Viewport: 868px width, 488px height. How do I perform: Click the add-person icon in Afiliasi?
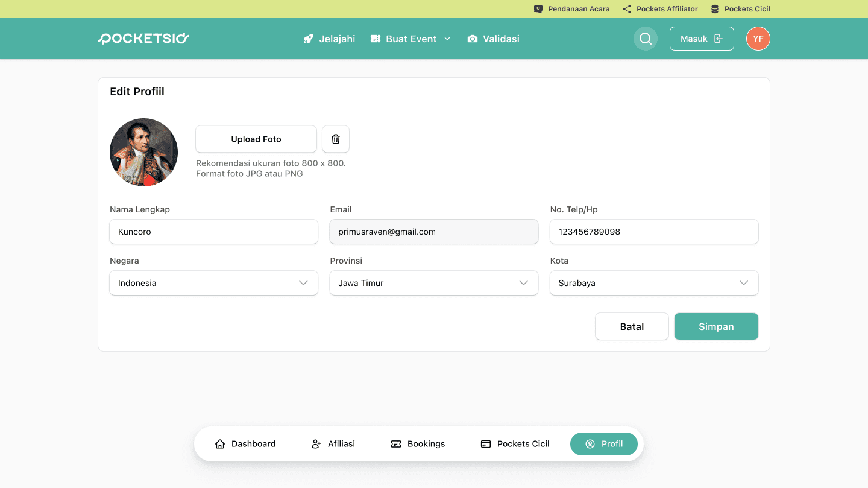coord(316,444)
